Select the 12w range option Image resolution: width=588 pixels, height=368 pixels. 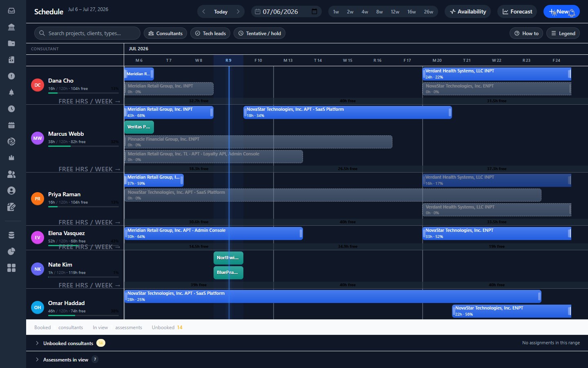point(395,11)
